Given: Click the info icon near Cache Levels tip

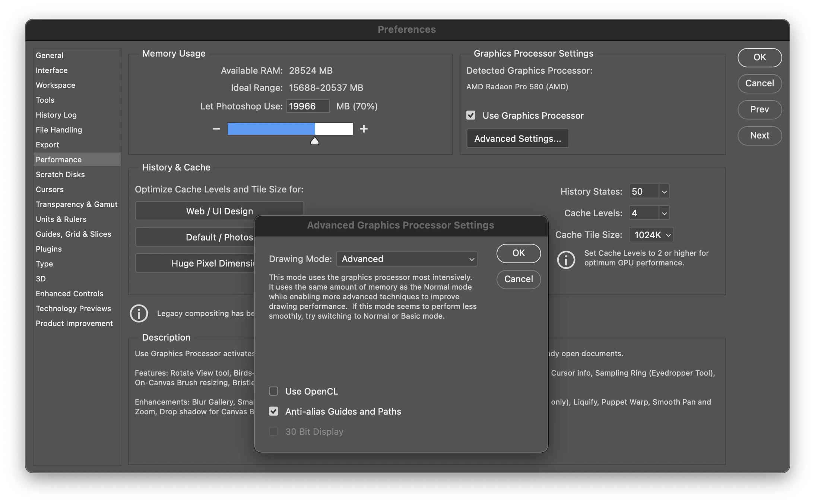Looking at the screenshot, I should tap(566, 259).
